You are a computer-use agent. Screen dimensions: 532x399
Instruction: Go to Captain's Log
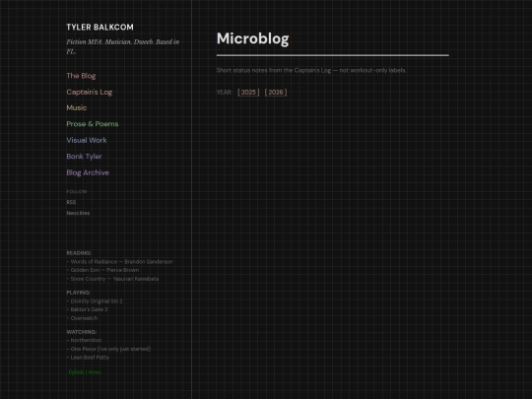(x=90, y=92)
